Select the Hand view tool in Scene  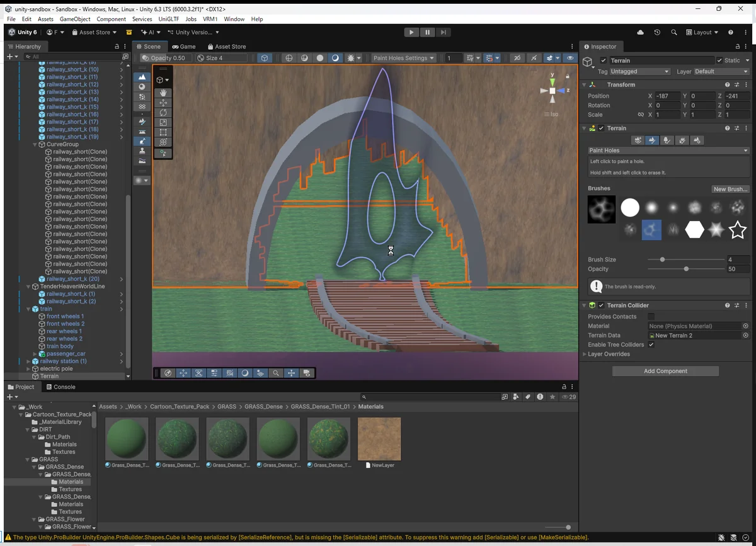coord(164,93)
